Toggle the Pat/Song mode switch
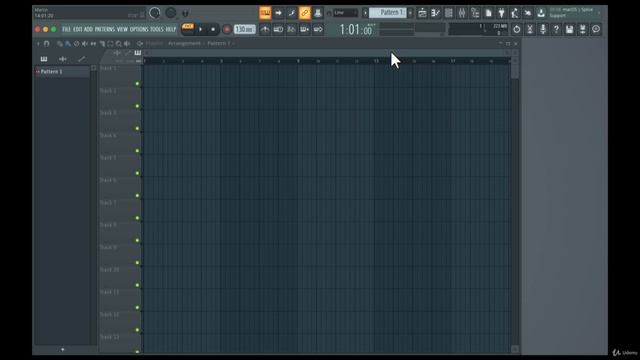 pos(188,29)
